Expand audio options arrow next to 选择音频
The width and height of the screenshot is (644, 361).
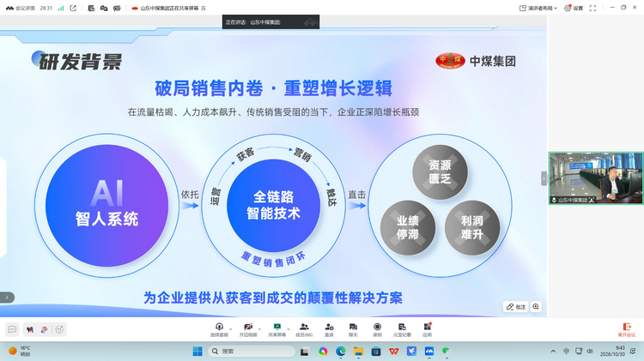coord(231,329)
